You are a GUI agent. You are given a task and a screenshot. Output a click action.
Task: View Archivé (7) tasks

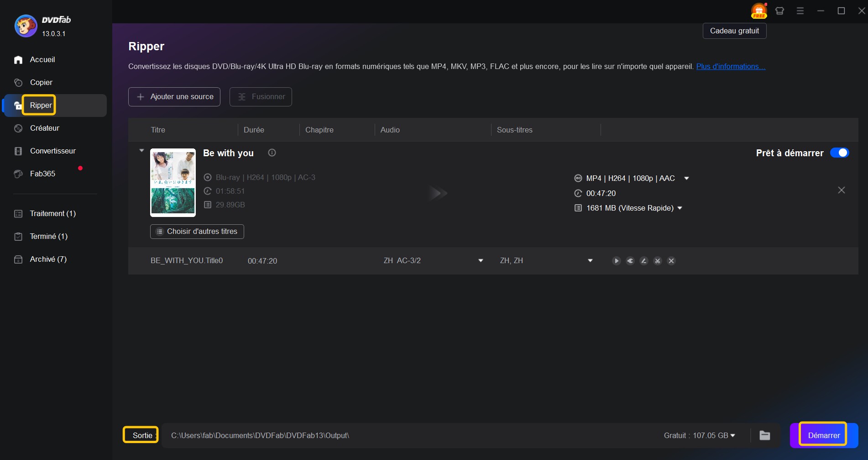[48, 259]
